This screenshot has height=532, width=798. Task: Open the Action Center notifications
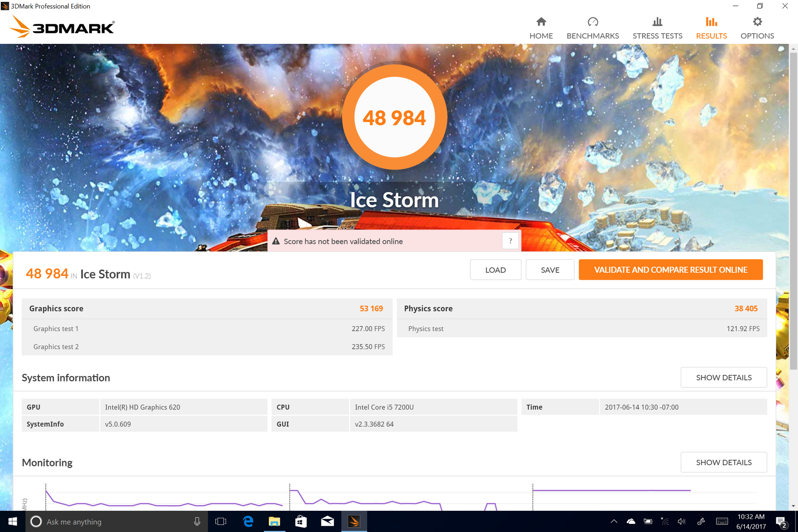[x=781, y=521]
